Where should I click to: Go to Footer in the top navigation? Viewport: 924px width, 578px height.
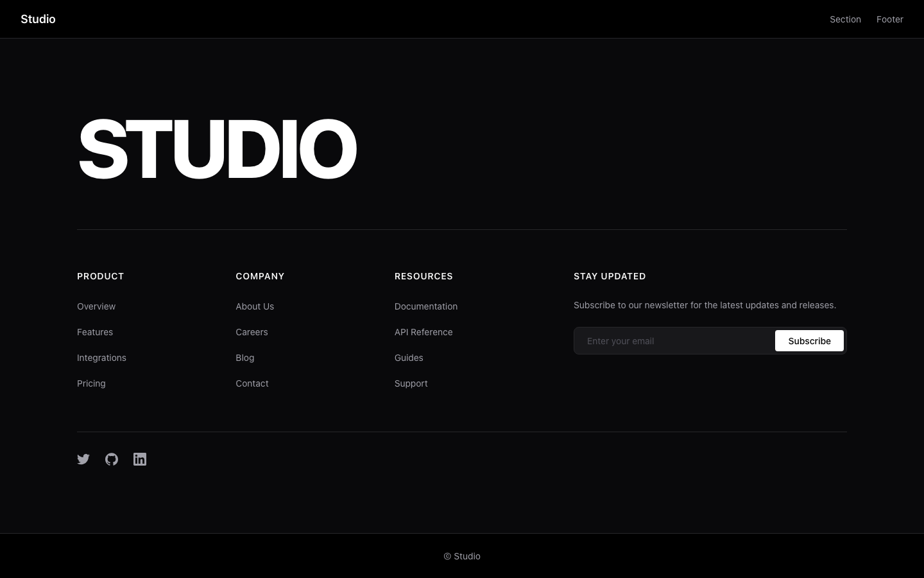(x=890, y=19)
